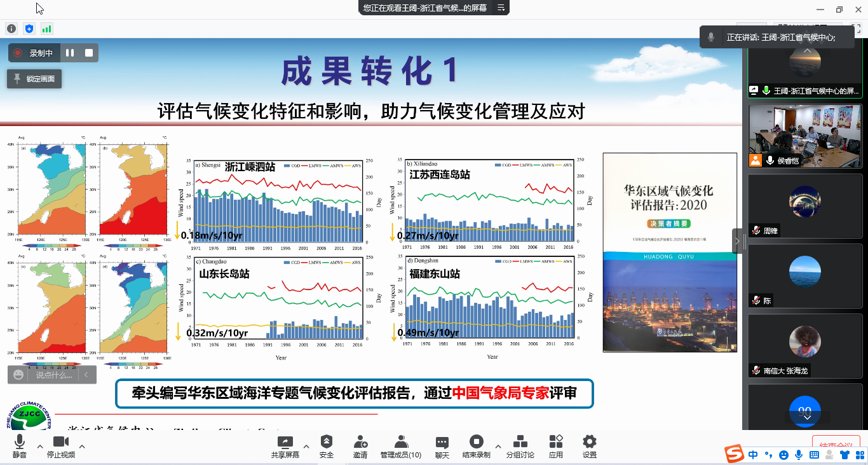Viewport: 868px width, 465px height.
Task: Open Sogou soft keyboard icon
Action: click(814, 455)
